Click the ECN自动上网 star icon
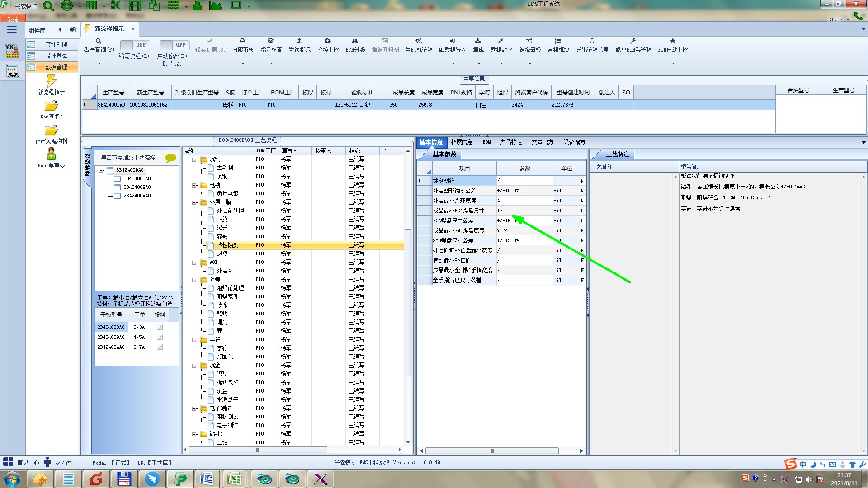The height and width of the screenshot is (488, 868). 673,41
